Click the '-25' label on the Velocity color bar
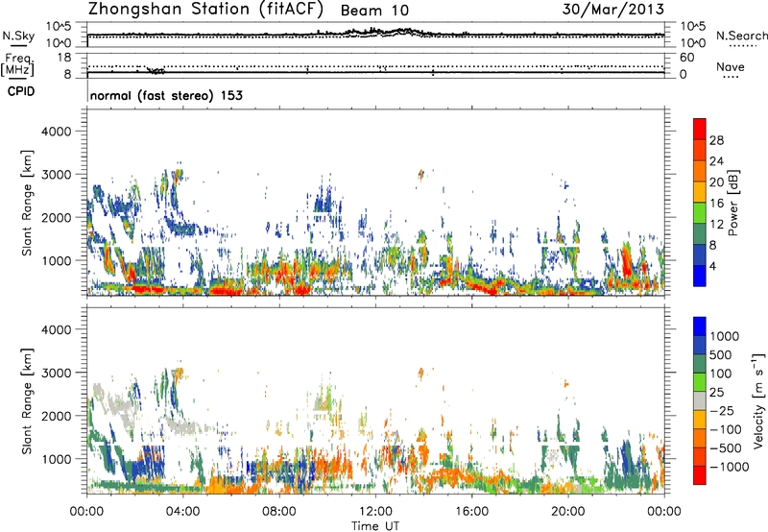 (x=722, y=411)
